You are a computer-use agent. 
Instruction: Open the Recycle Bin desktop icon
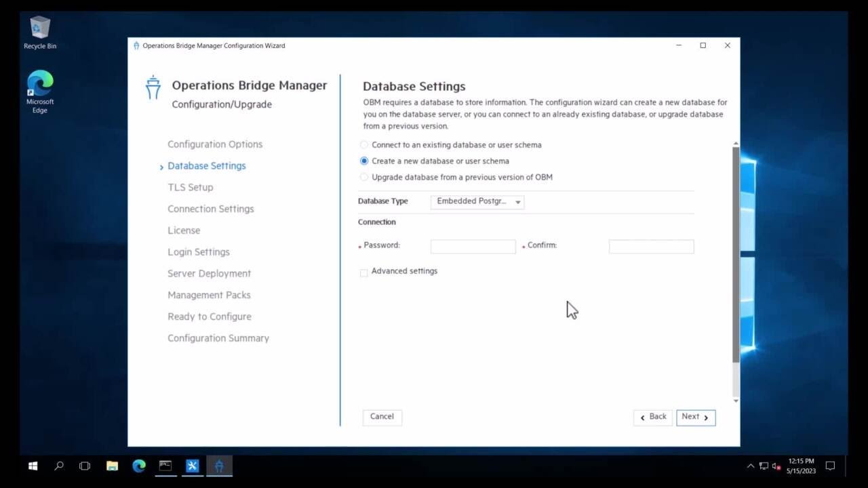40,33
